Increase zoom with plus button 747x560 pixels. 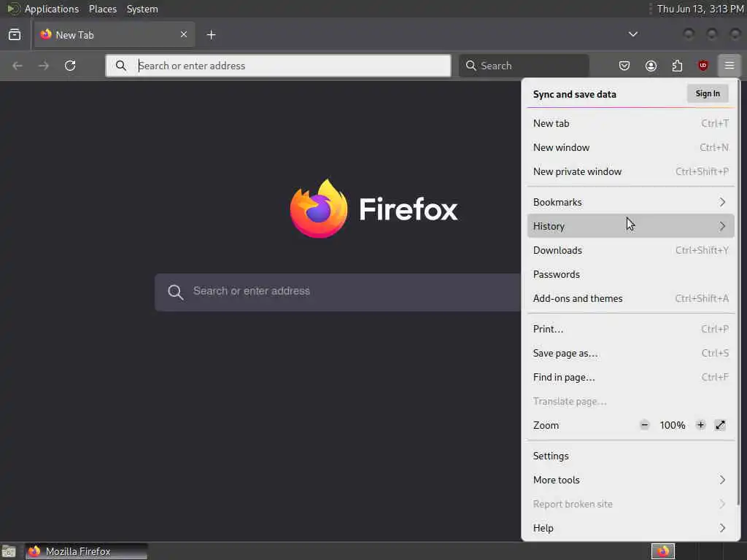tap(700, 425)
